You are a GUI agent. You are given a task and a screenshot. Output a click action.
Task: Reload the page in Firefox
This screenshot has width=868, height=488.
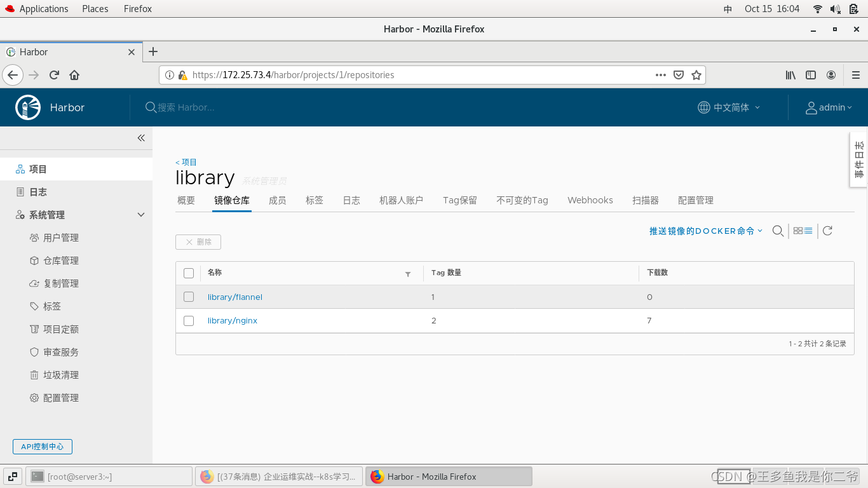(x=54, y=74)
